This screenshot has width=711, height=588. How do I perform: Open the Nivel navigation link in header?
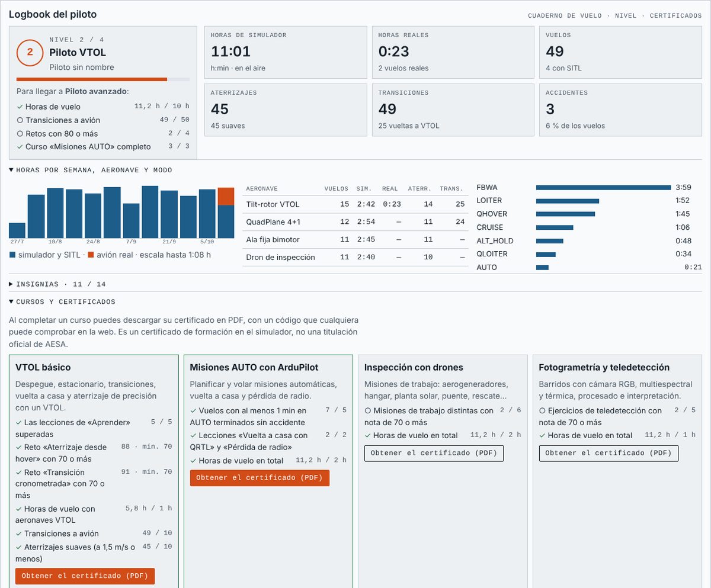click(x=626, y=16)
